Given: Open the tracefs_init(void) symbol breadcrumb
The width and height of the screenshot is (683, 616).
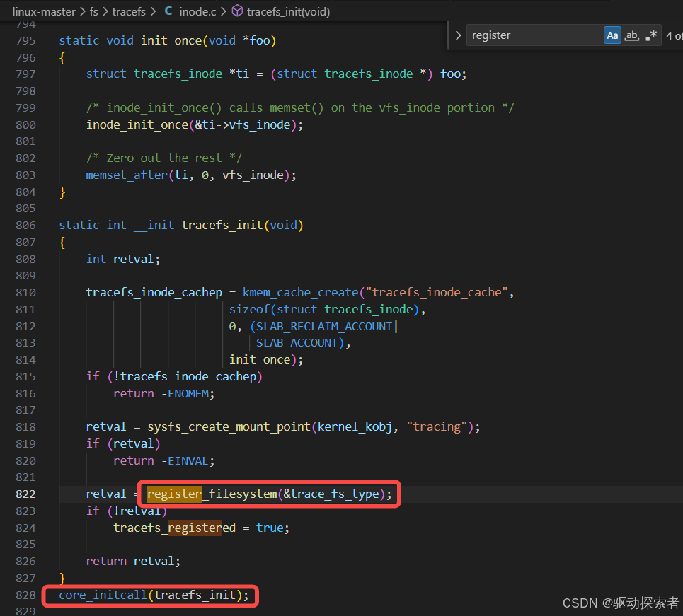Looking at the screenshot, I should pos(288,12).
